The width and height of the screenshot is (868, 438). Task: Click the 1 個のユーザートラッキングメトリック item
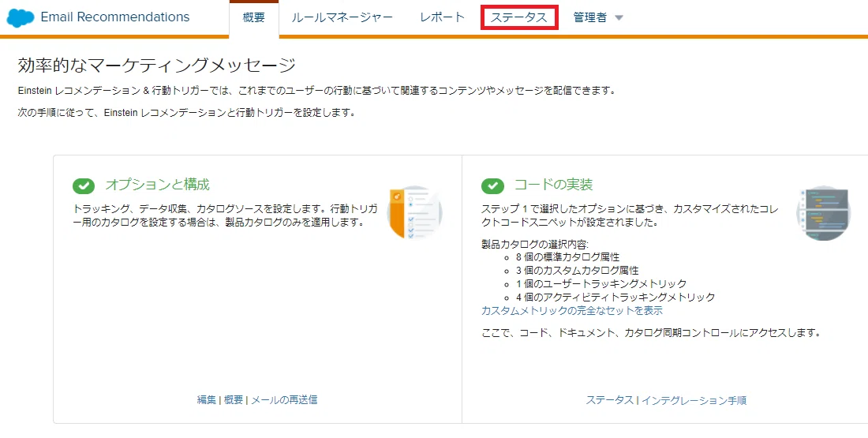pos(601,283)
